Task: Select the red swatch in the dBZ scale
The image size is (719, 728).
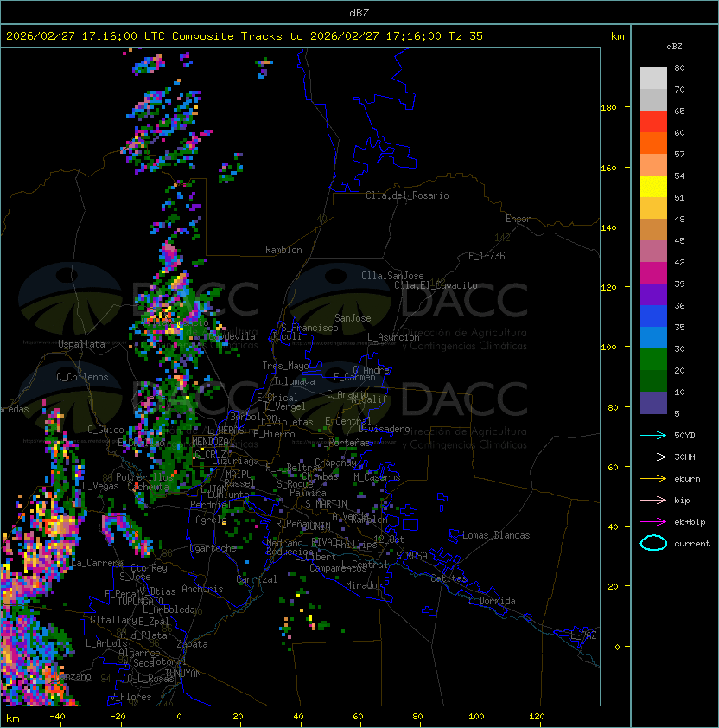Action: [653, 122]
